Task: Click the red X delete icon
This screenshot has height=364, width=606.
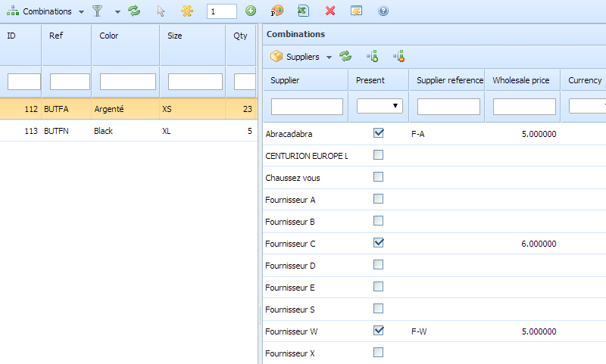Action: tap(330, 11)
